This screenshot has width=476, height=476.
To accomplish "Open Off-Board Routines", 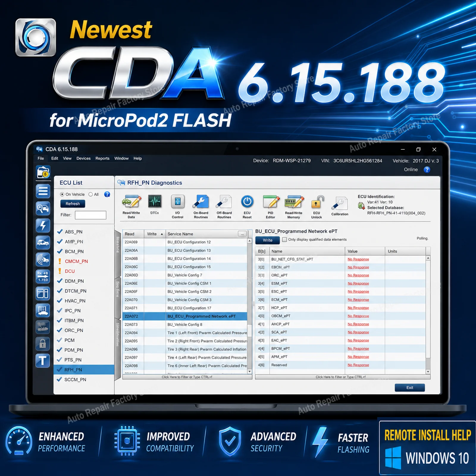I will 224,207.
